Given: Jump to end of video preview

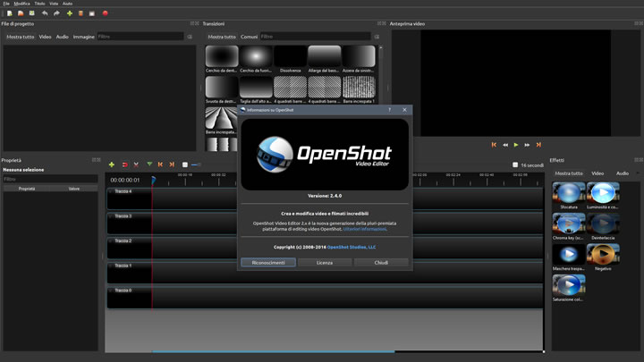Looking at the screenshot, I should coord(538,144).
